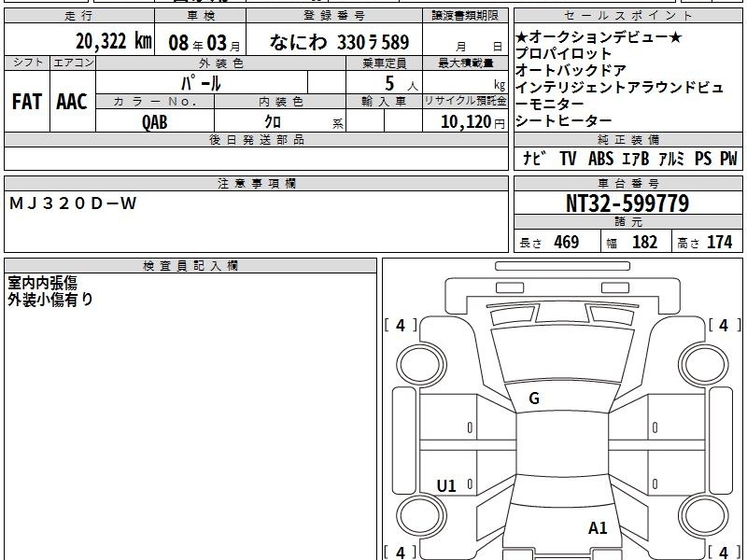The image size is (747, 560).
Task: Click the height value 174
Action: coord(719,242)
